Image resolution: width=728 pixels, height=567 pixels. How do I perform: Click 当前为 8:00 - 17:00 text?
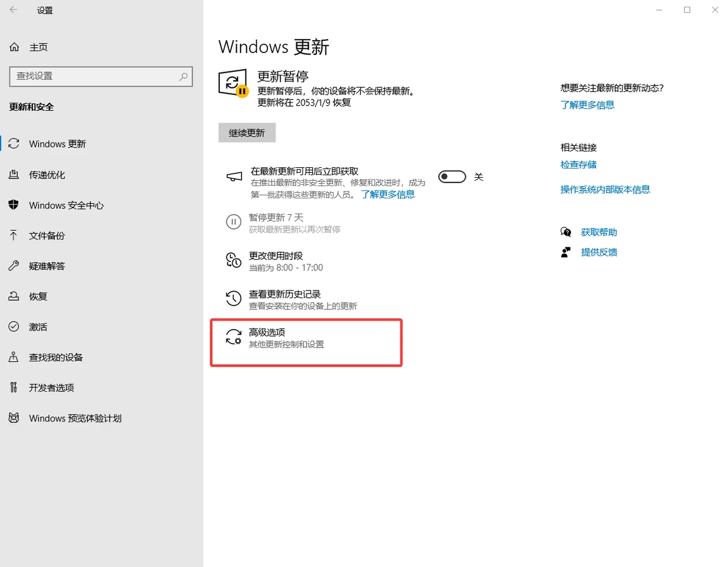tap(286, 268)
